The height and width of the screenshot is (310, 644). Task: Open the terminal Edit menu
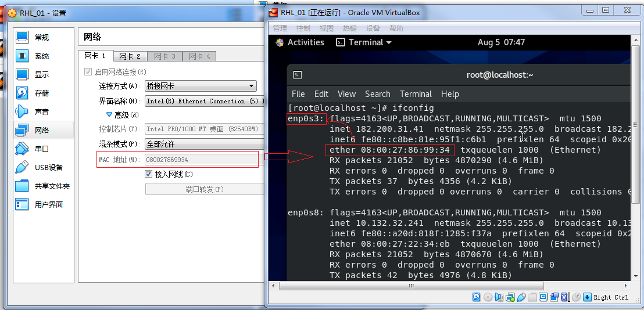[321, 94]
